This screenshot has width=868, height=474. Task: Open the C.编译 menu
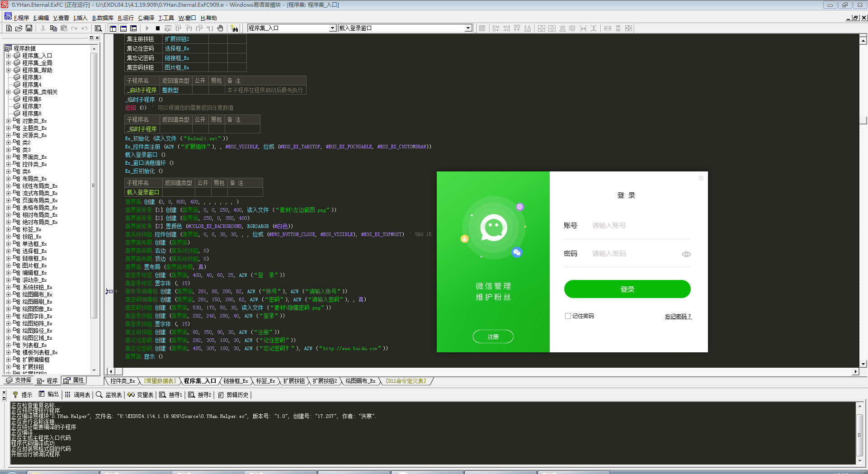[146, 18]
